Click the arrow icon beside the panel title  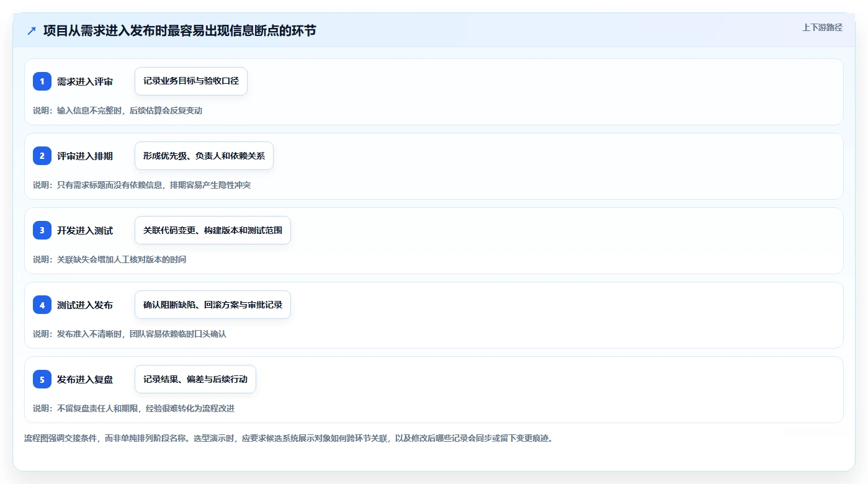click(x=32, y=30)
